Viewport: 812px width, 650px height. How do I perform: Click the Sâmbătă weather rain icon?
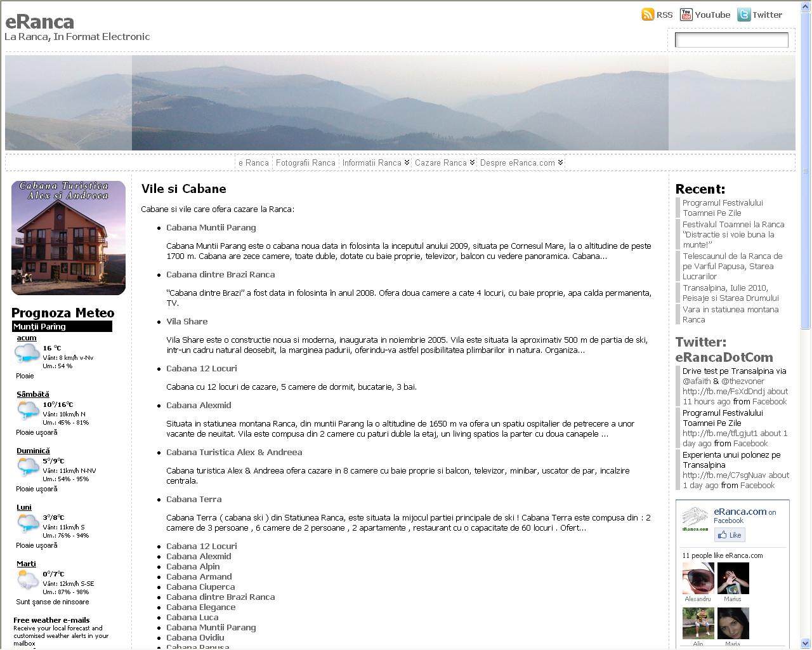pos(27,411)
